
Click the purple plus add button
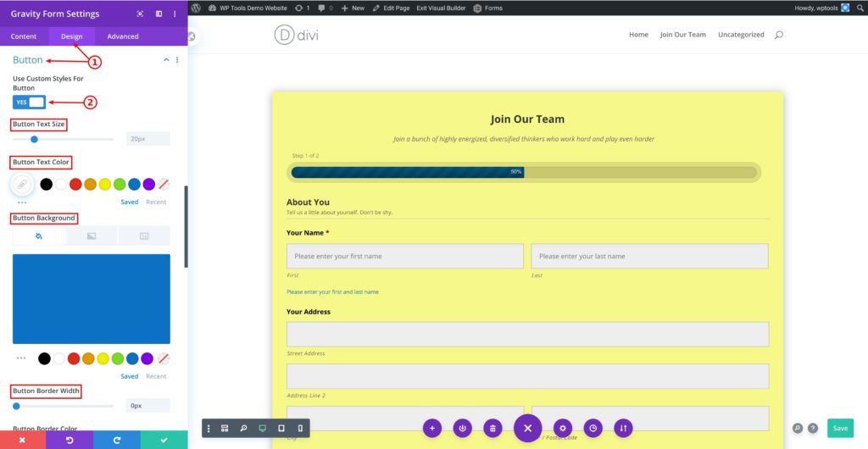[x=432, y=428]
